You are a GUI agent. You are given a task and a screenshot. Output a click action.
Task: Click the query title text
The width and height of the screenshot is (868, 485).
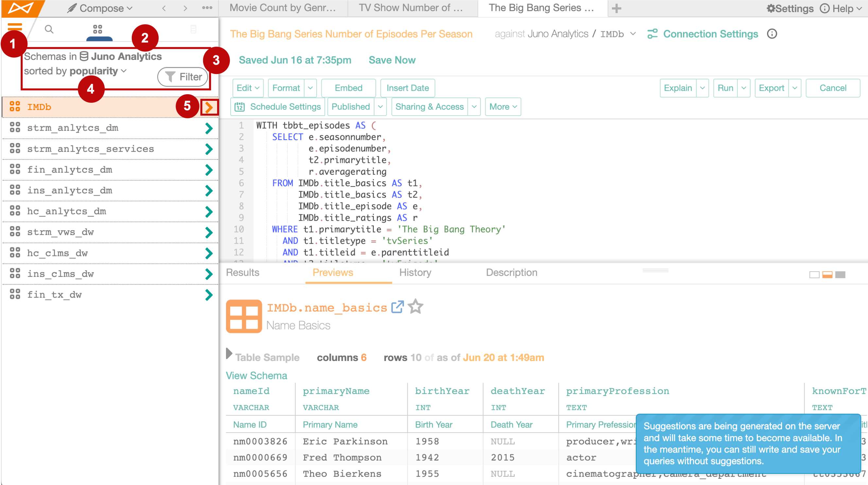pyautogui.click(x=351, y=34)
